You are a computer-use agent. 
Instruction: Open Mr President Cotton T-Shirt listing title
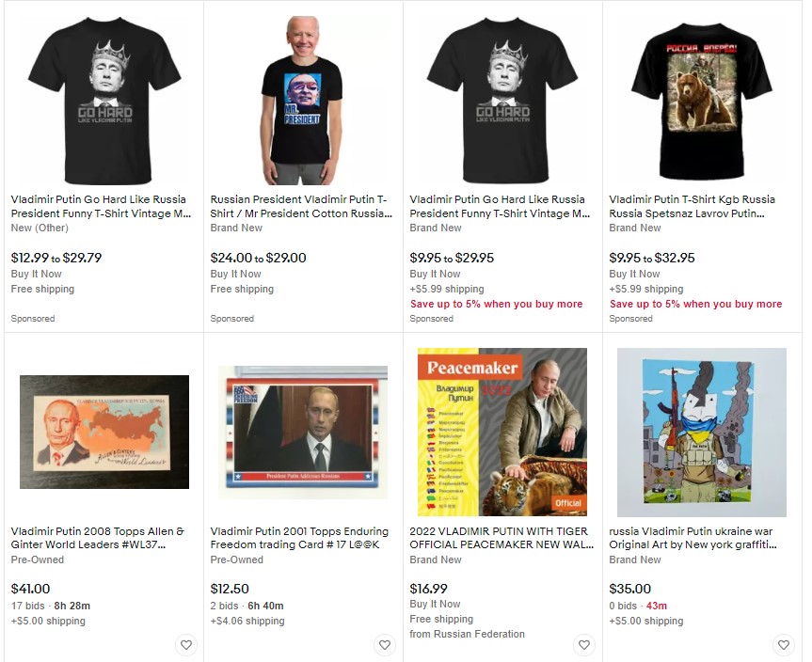tap(301, 207)
